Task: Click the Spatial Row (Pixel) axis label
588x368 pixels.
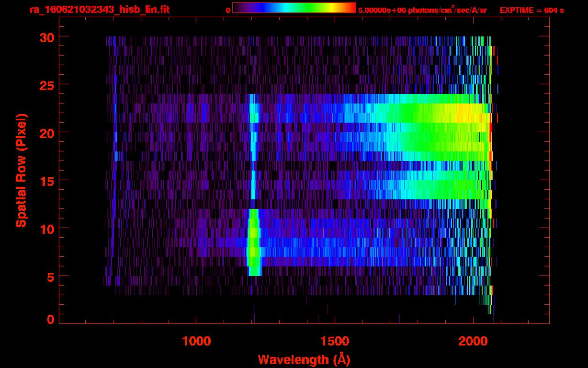Action: point(22,170)
